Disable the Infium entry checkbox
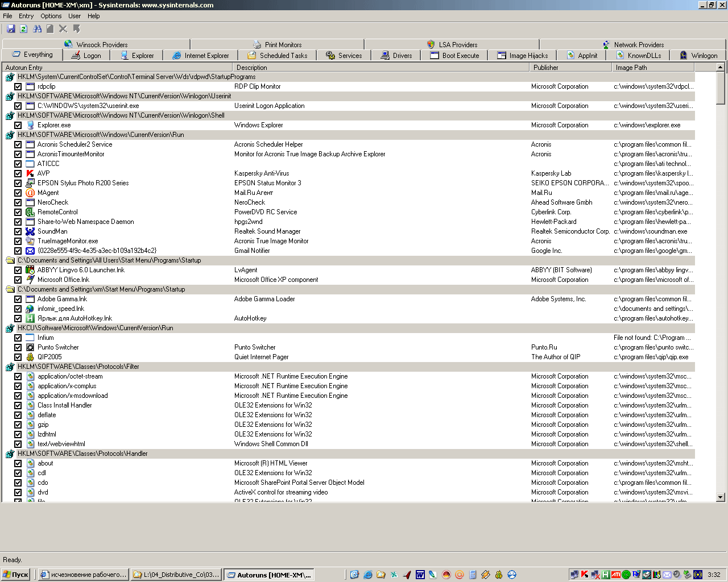 pos(18,338)
